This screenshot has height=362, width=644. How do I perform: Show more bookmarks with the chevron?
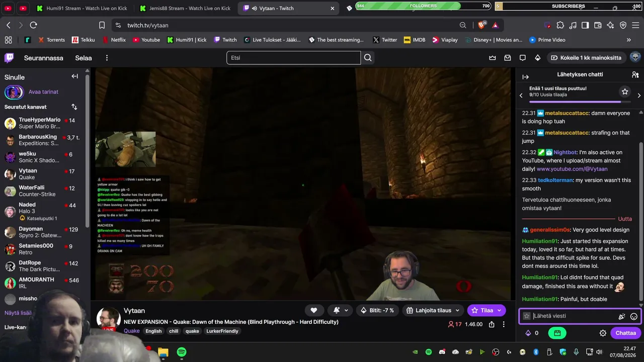coord(628,40)
